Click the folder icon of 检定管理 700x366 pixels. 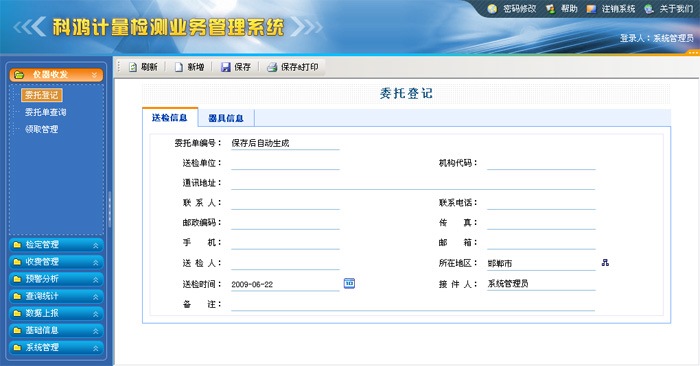coord(17,245)
